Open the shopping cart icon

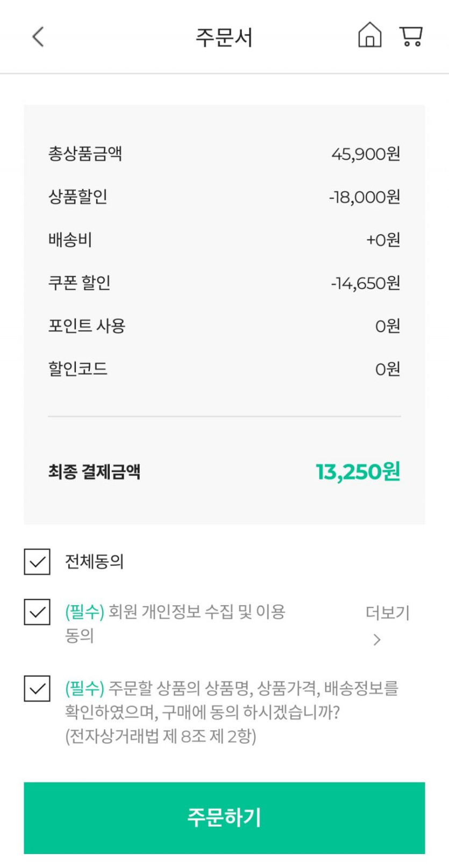click(x=411, y=36)
